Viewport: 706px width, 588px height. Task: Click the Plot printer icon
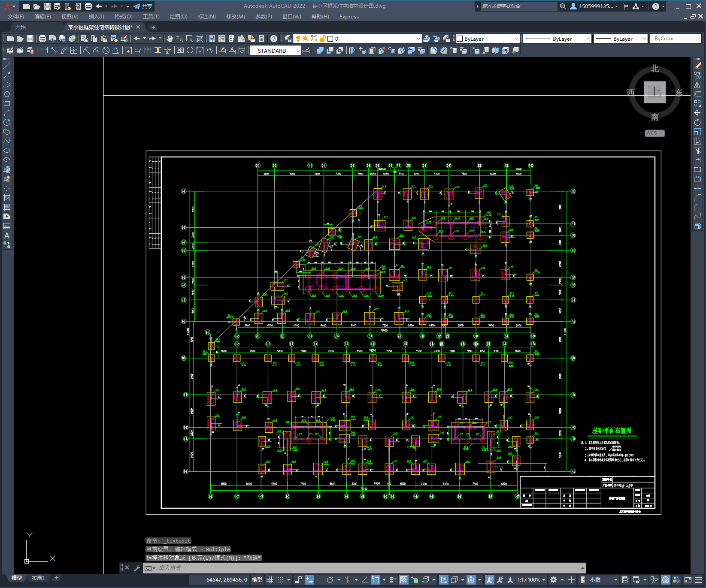coord(42,39)
